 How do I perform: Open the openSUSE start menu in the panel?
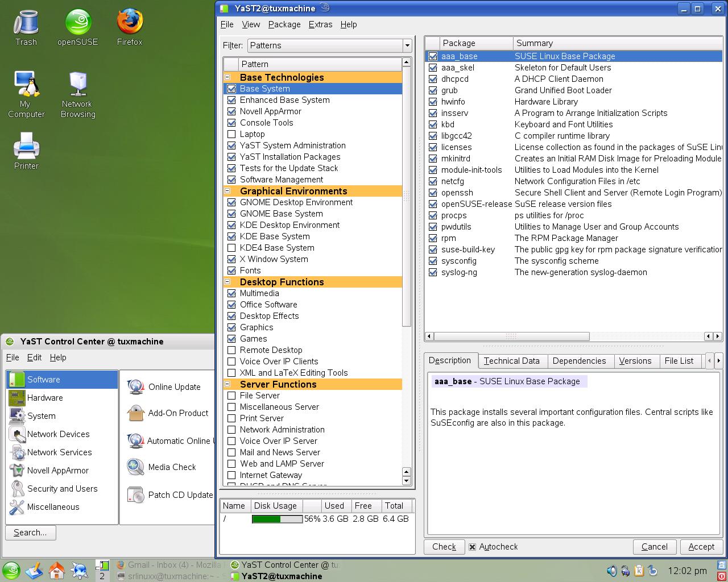click(11, 571)
